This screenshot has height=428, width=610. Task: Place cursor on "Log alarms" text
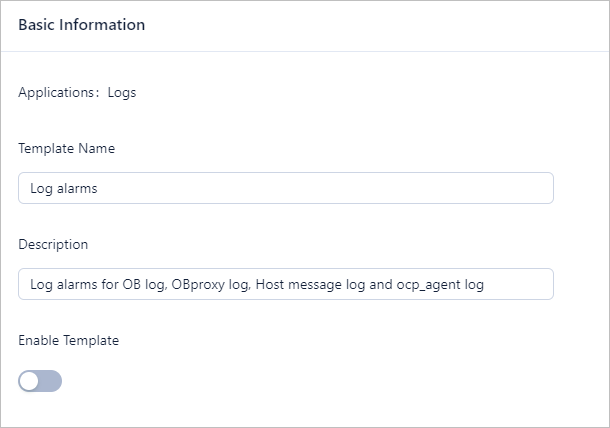pyautogui.click(x=64, y=188)
